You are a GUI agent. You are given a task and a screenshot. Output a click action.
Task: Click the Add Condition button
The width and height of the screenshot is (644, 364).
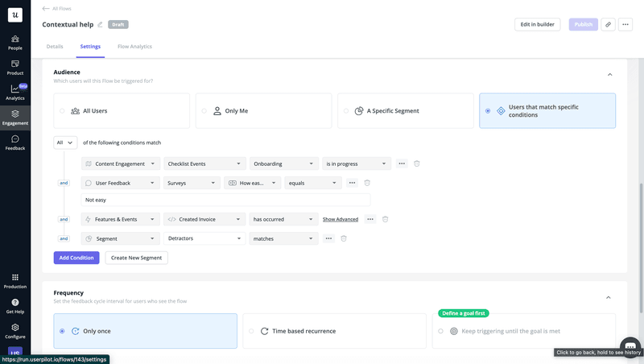[x=76, y=258]
